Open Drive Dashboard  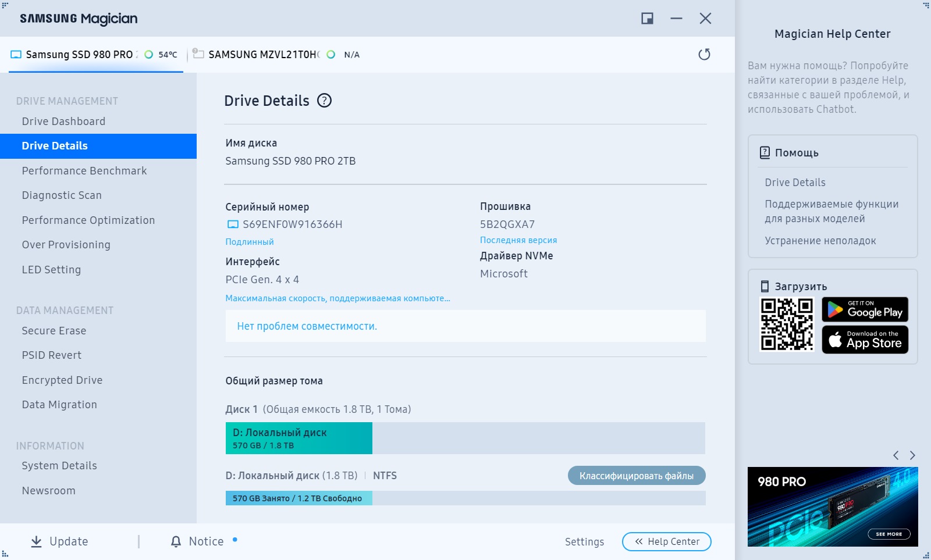pyautogui.click(x=63, y=122)
